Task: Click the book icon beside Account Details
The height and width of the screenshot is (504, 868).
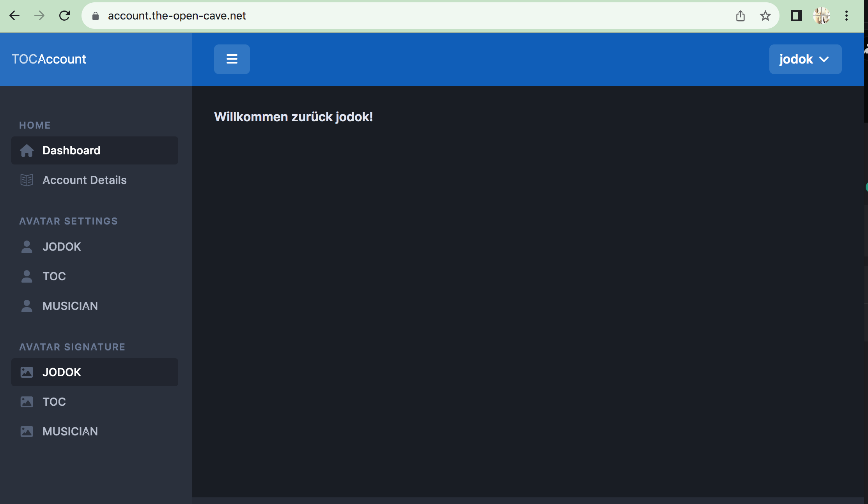Action: click(x=27, y=180)
